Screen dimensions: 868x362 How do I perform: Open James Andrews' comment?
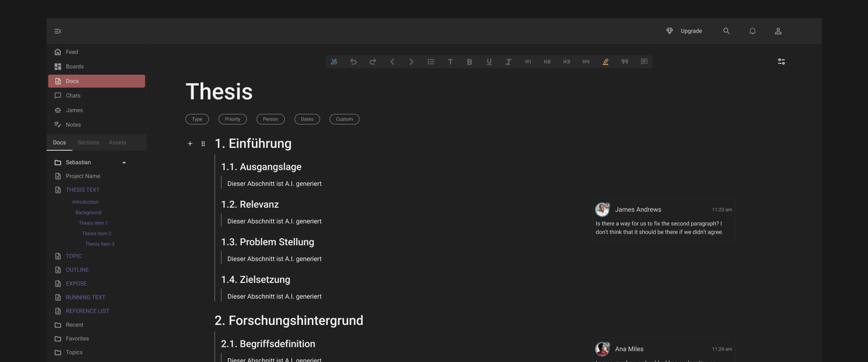664,220
